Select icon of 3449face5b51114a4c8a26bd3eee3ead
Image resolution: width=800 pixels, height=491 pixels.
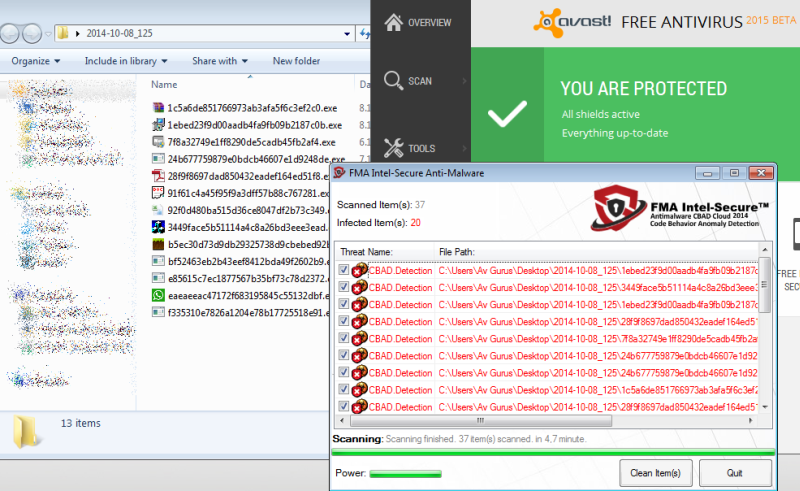click(x=158, y=227)
